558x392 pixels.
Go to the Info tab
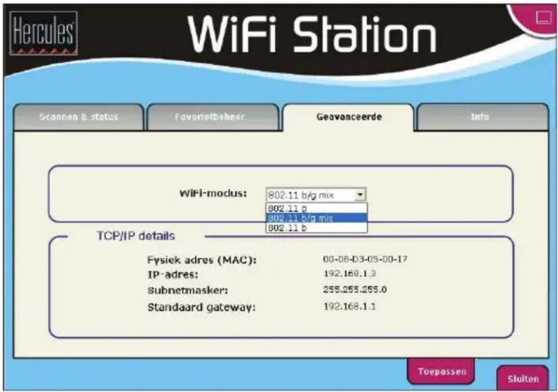(482, 117)
